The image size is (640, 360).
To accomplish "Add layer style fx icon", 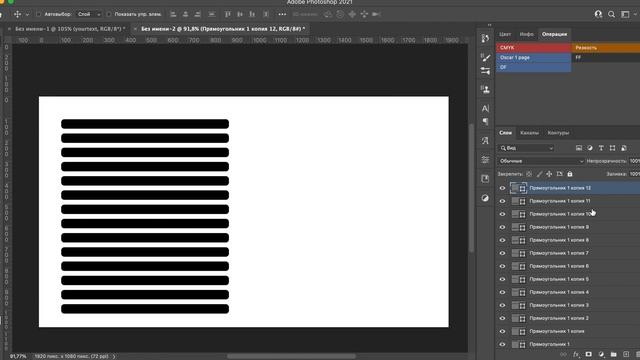I will click(x=576, y=354).
